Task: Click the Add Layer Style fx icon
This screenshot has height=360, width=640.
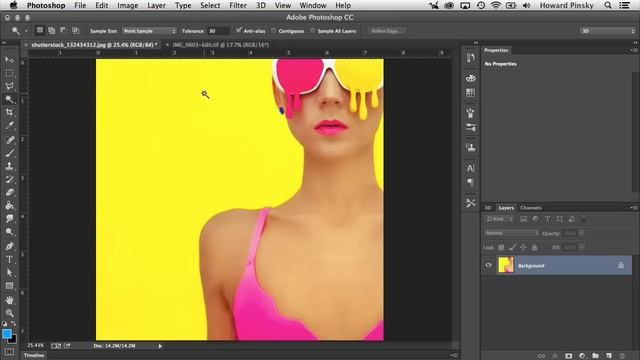Action: pos(555,356)
